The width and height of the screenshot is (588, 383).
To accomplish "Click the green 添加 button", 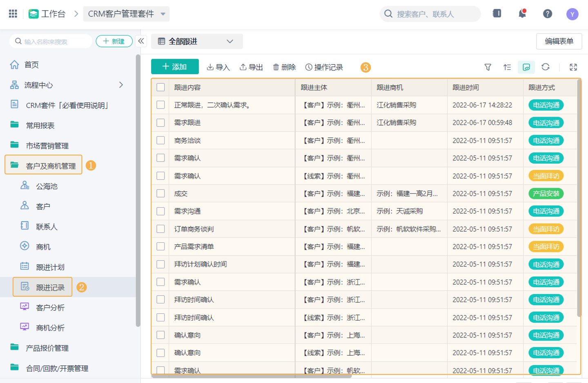I will point(175,66).
